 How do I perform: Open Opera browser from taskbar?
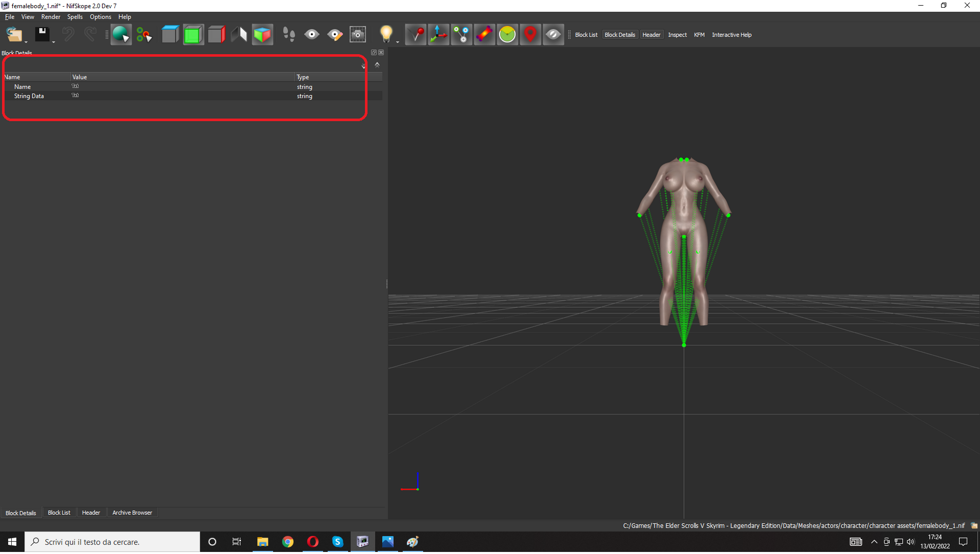point(313,542)
